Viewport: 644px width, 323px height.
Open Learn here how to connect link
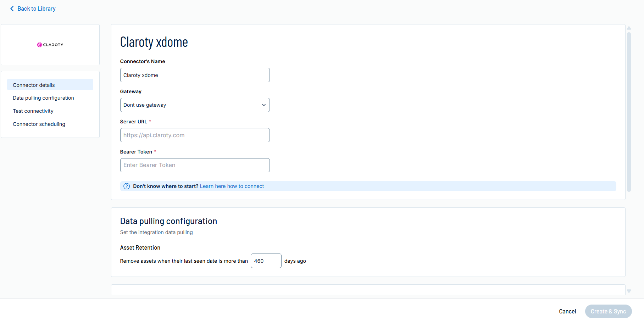tap(232, 186)
